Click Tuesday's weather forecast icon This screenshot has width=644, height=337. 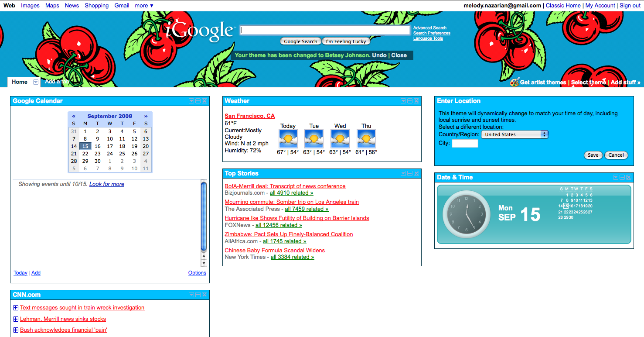tap(314, 139)
